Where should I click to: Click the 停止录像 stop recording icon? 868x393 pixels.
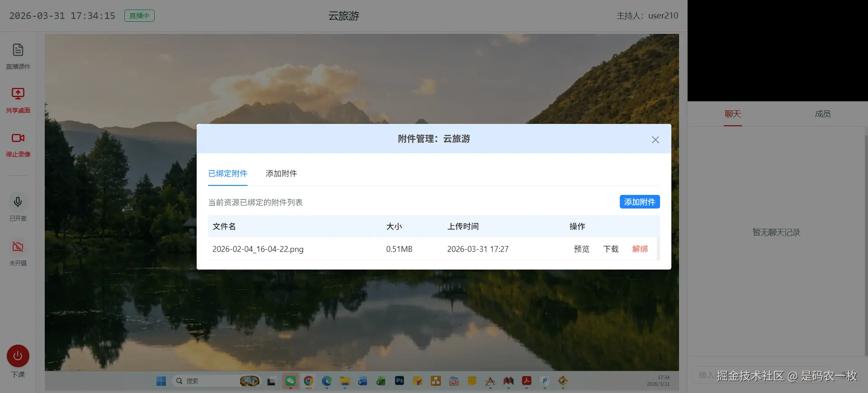click(18, 138)
